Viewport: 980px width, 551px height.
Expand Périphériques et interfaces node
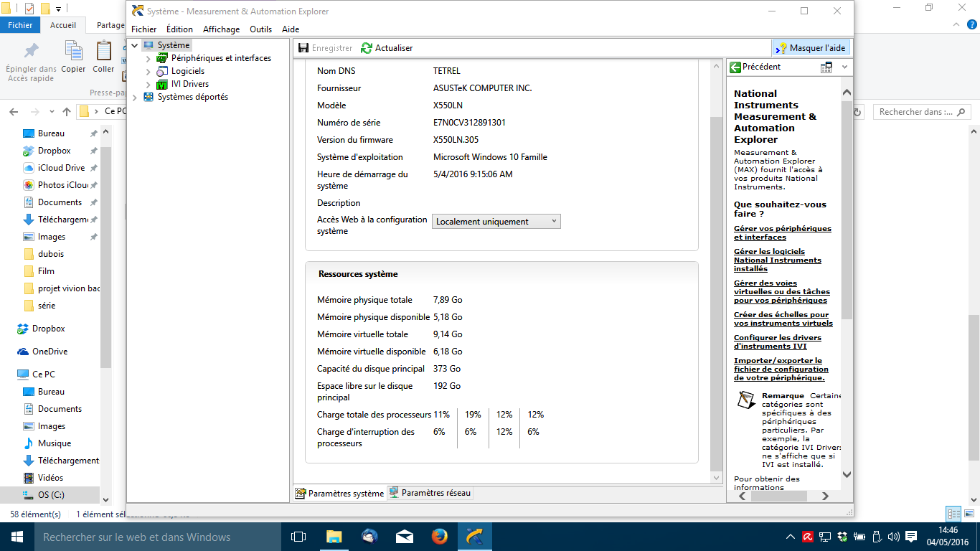pos(149,59)
